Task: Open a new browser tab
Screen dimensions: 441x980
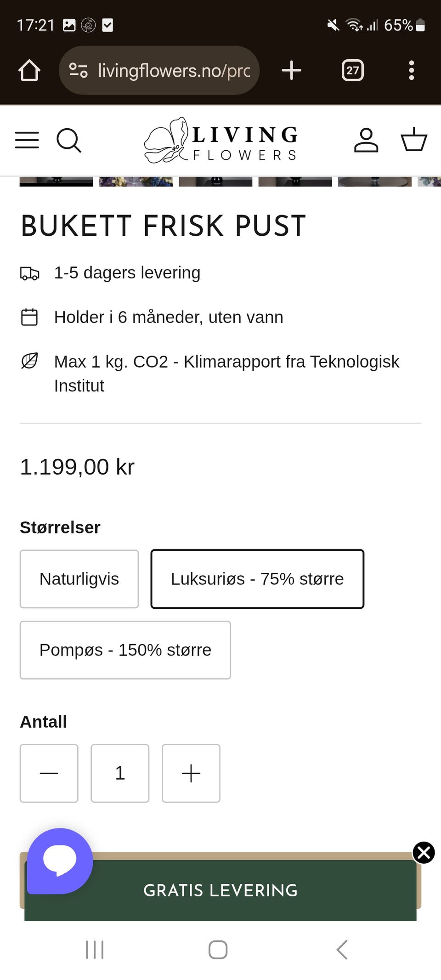Action: click(291, 70)
